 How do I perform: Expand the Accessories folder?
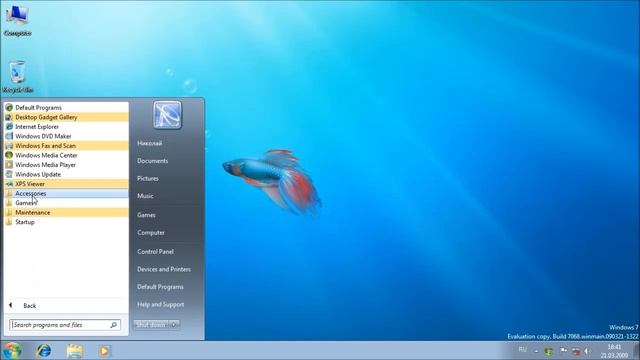66,193
